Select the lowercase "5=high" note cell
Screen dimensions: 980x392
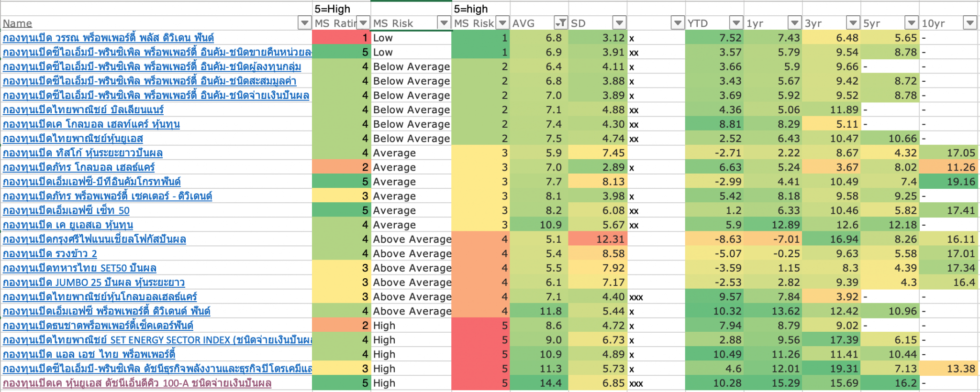coord(480,9)
